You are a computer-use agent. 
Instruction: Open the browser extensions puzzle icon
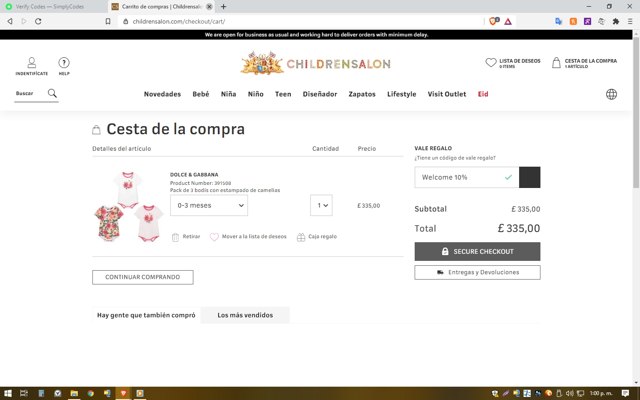616,21
